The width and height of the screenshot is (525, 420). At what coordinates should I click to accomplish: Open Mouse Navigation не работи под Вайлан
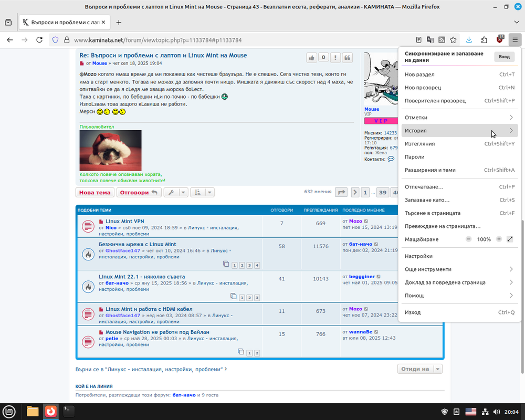point(157,332)
